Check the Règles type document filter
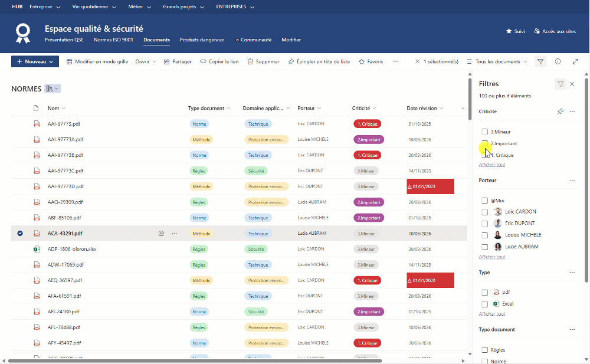 484,350
